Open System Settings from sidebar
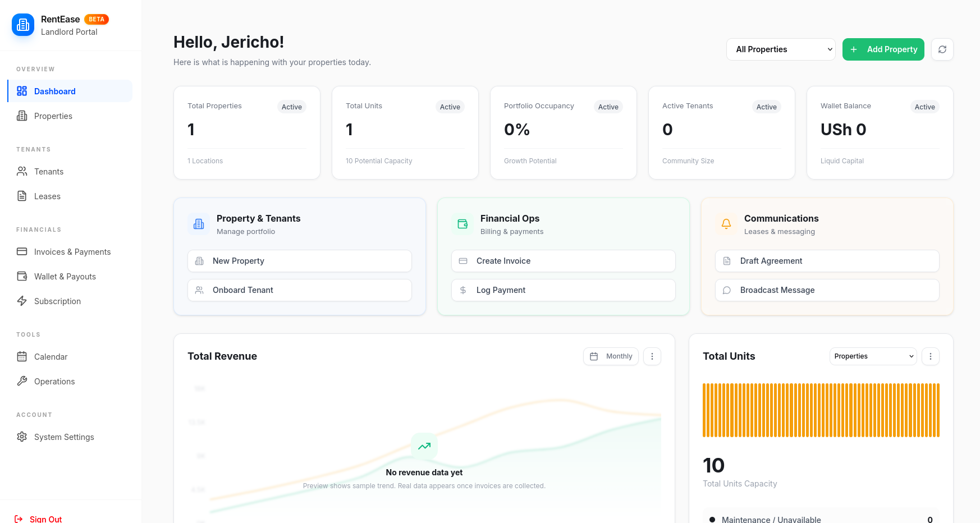 point(70,437)
